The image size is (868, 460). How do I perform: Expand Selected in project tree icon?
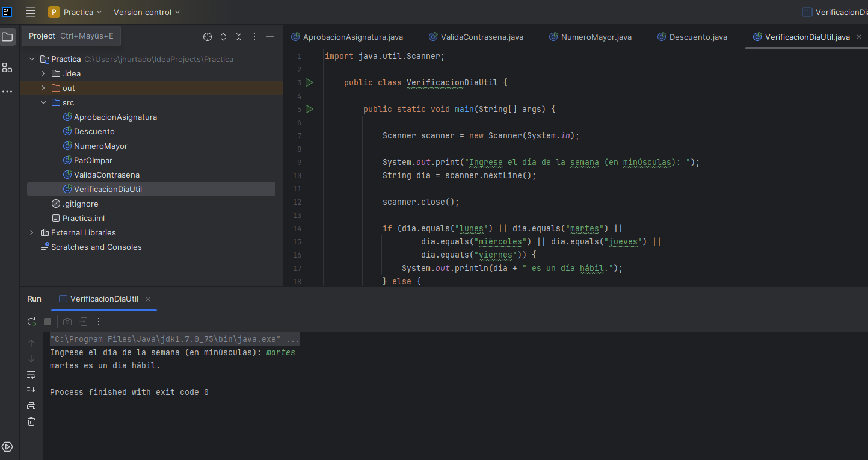[223, 37]
